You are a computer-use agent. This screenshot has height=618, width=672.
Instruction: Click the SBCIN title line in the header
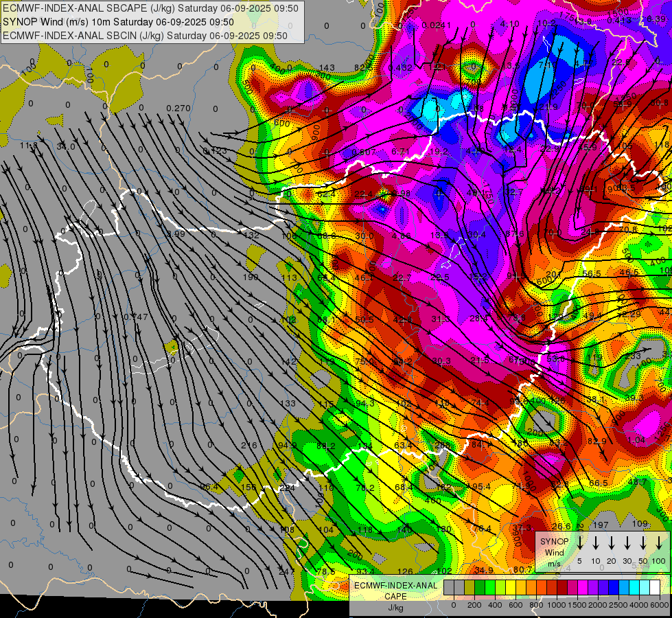pyautogui.click(x=145, y=36)
